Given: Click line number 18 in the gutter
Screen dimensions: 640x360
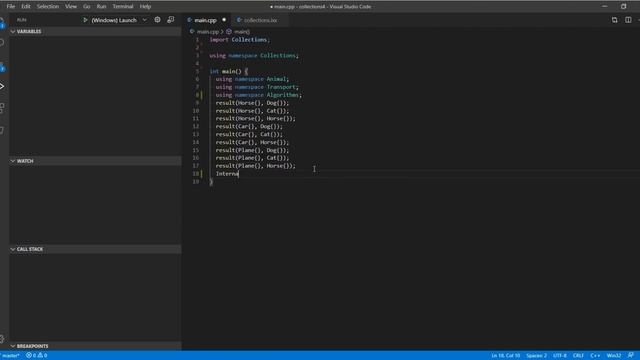Looking at the screenshot, I should click(x=196, y=174).
